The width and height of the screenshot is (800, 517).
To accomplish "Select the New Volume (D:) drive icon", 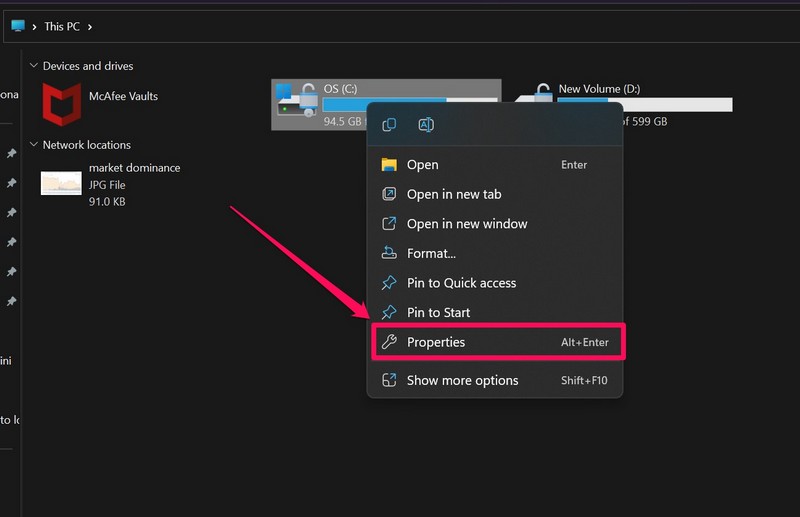I will point(540,98).
